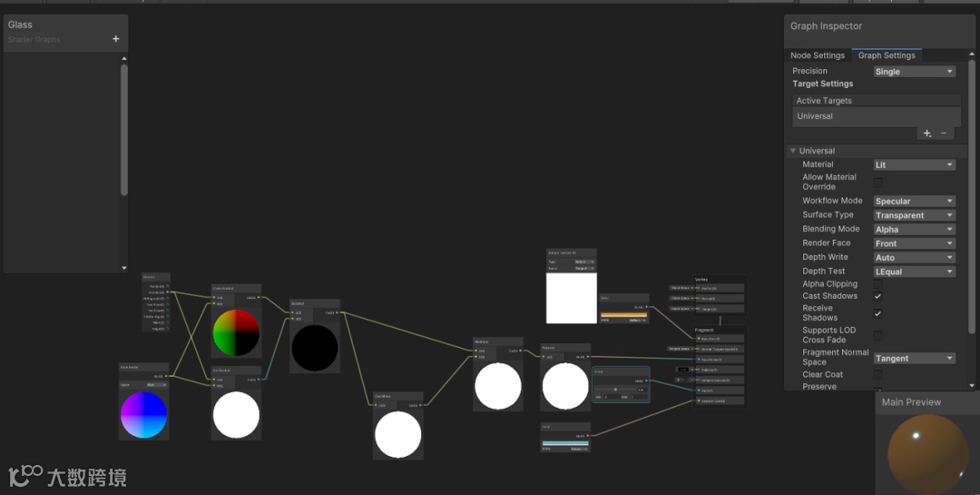Click the Shader Graphs subtitle text
This screenshot has width=980, height=495.
[x=34, y=39]
